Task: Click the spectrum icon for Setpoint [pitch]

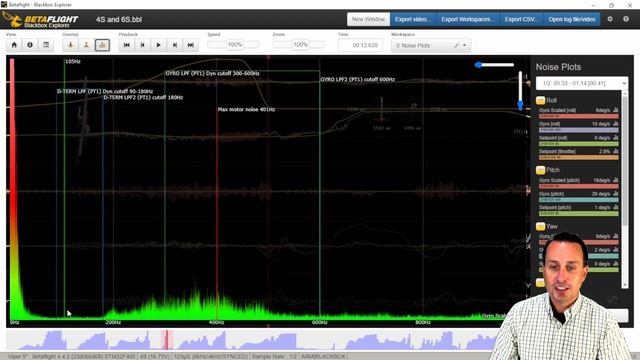Action: click(x=616, y=207)
